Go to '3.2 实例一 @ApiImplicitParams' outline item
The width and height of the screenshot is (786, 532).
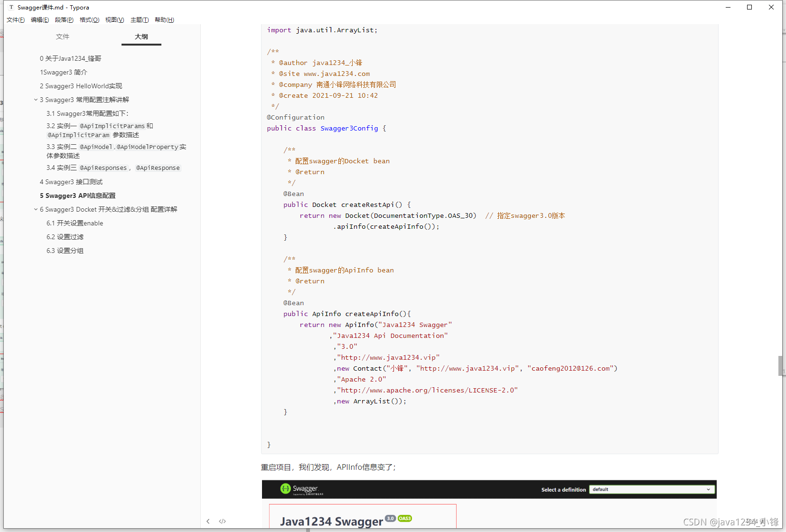100,131
